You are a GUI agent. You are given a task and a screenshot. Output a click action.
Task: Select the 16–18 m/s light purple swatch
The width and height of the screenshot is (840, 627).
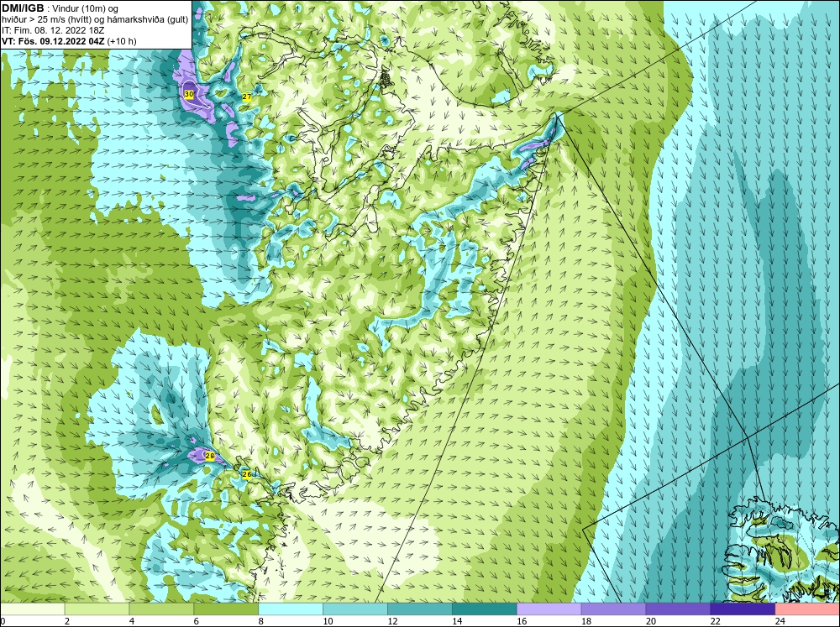click(x=549, y=609)
